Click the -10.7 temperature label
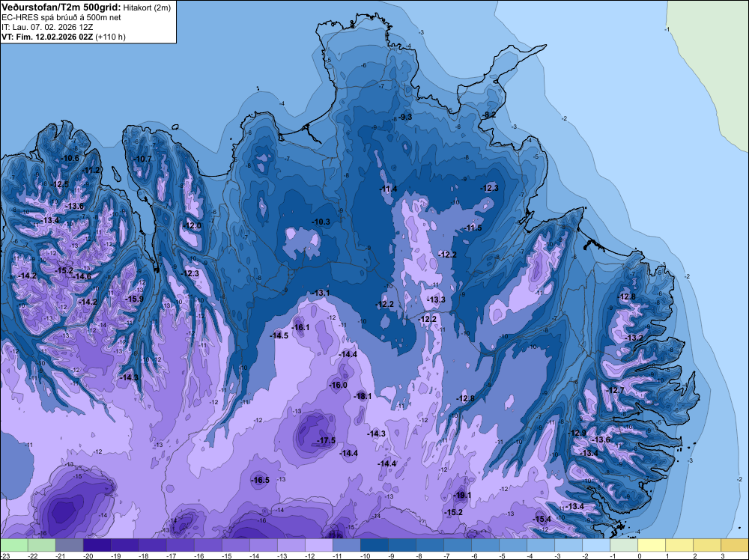Viewport: 749px width, 560px height. click(x=142, y=159)
